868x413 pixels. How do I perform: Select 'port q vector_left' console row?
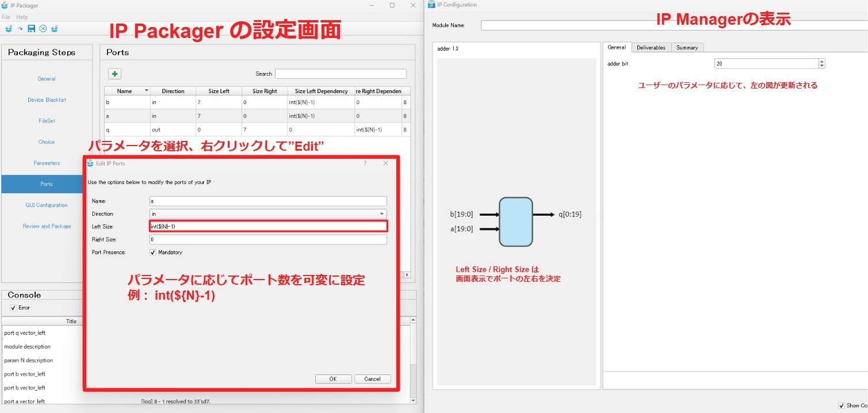(x=25, y=333)
